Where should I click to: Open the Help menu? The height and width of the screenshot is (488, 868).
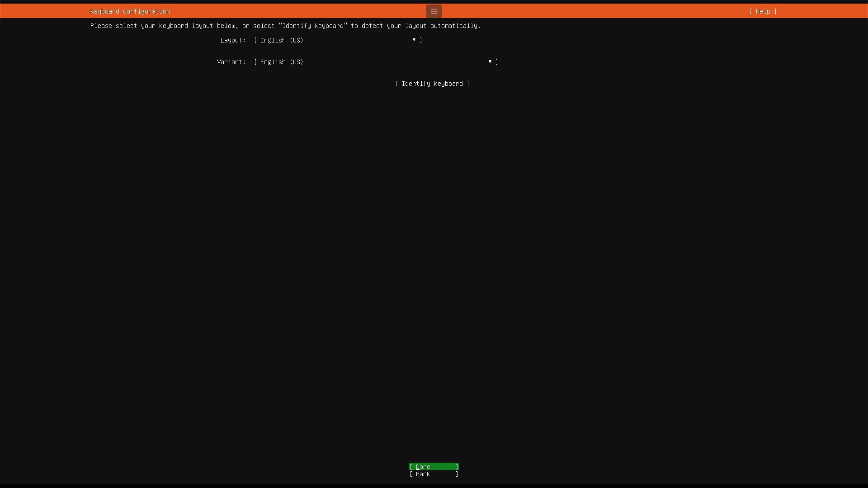click(763, 11)
